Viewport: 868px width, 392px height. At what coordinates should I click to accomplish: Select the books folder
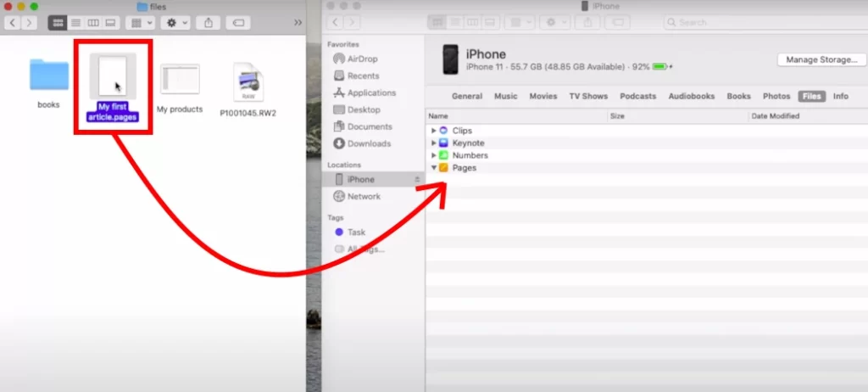(48, 82)
